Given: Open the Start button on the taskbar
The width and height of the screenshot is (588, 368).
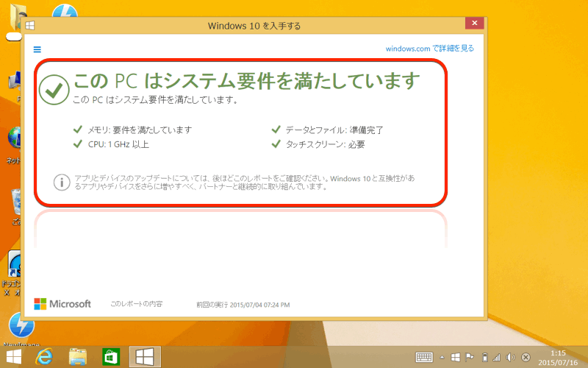Looking at the screenshot, I should click(13, 357).
